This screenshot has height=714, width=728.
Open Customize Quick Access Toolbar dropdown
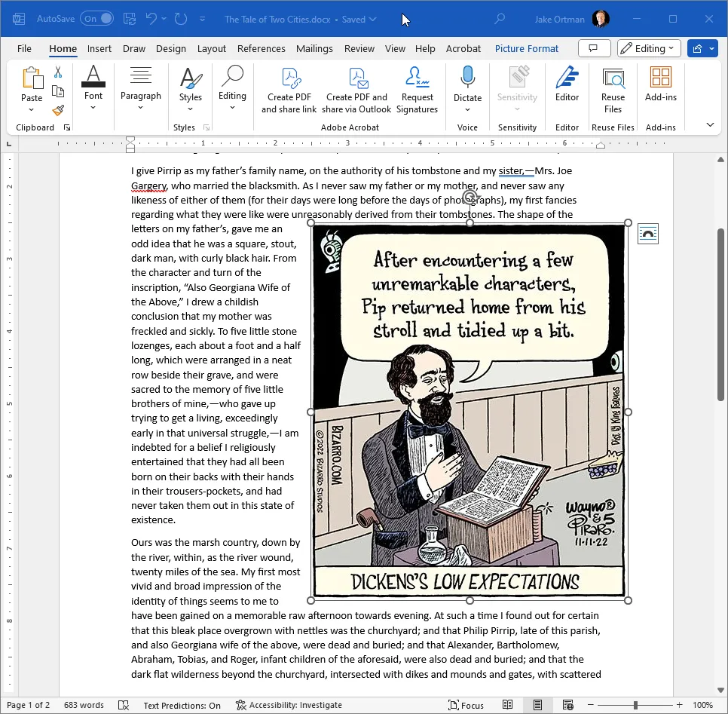(x=203, y=19)
